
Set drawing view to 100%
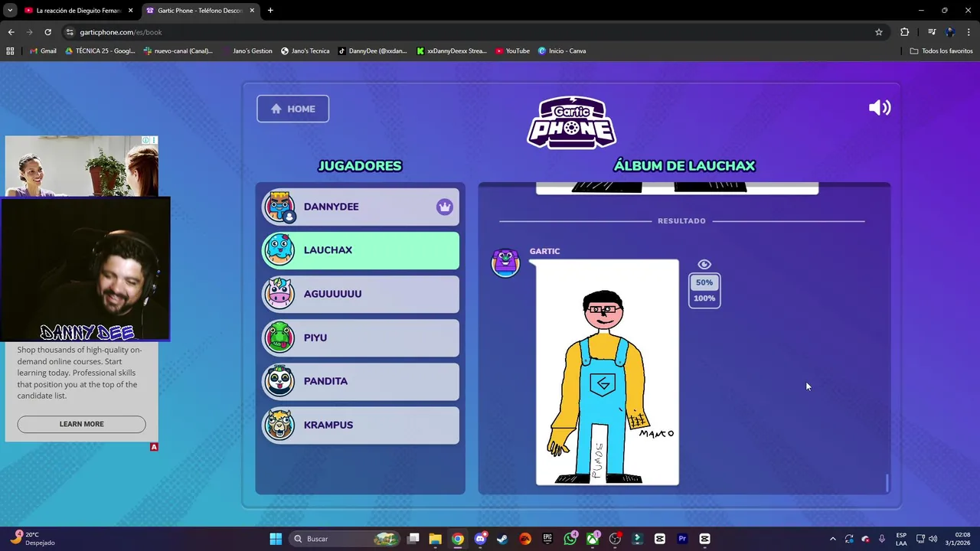tap(704, 298)
